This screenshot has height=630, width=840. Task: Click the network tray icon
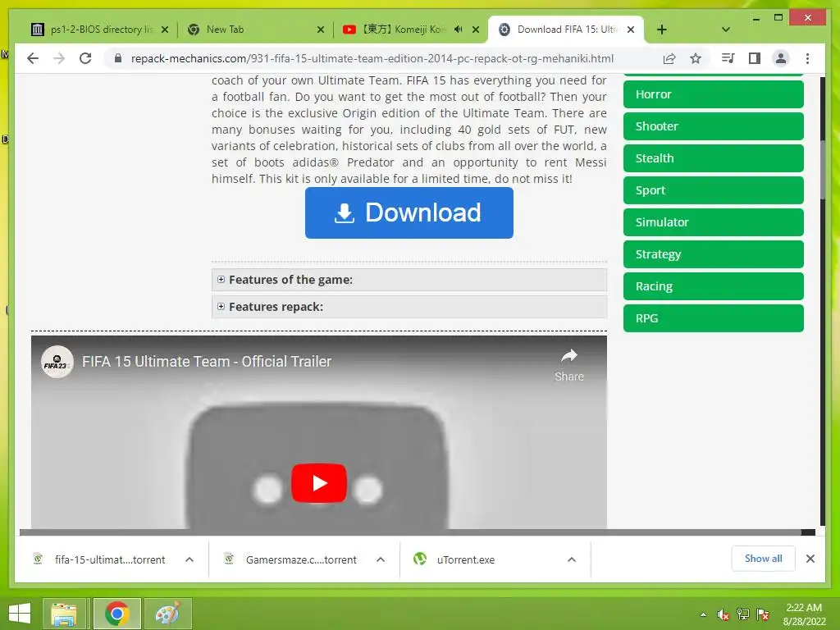pyautogui.click(x=742, y=614)
